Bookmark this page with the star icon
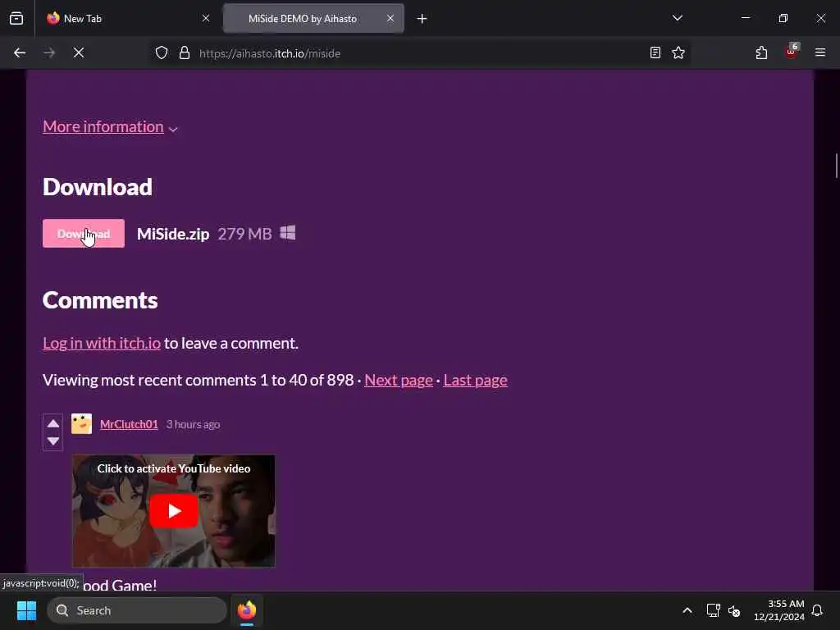The image size is (840, 630). [x=678, y=52]
